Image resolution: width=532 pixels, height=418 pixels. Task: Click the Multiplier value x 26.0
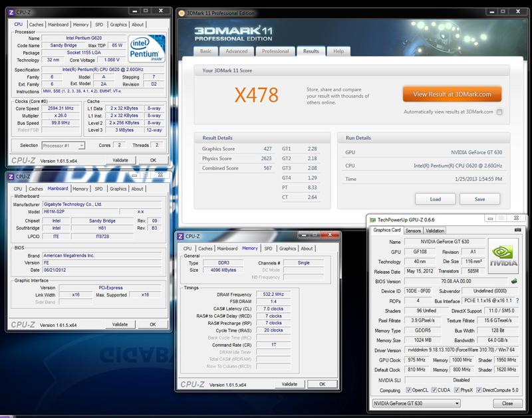(61, 116)
